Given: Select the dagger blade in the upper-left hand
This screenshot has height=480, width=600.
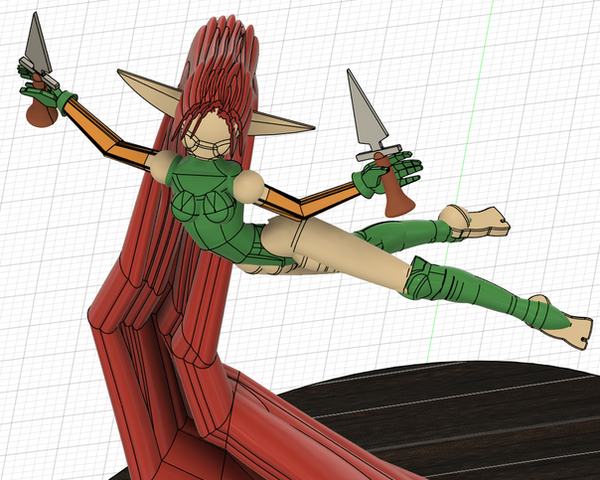Looking at the screenshot, I should click(x=38, y=44).
